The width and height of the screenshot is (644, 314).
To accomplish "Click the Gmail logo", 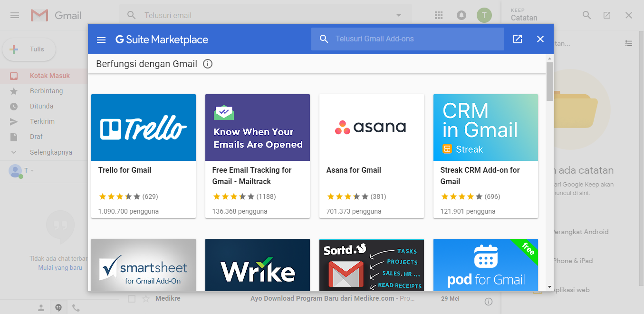I will (x=56, y=15).
